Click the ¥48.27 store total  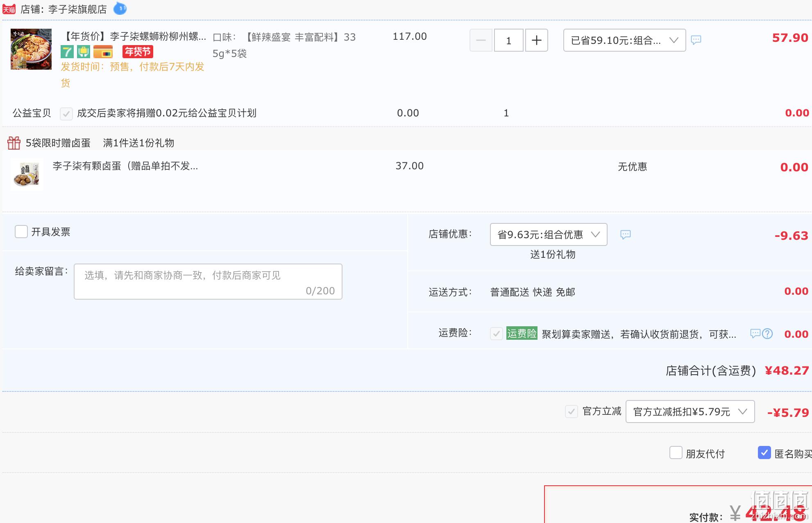(x=787, y=371)
